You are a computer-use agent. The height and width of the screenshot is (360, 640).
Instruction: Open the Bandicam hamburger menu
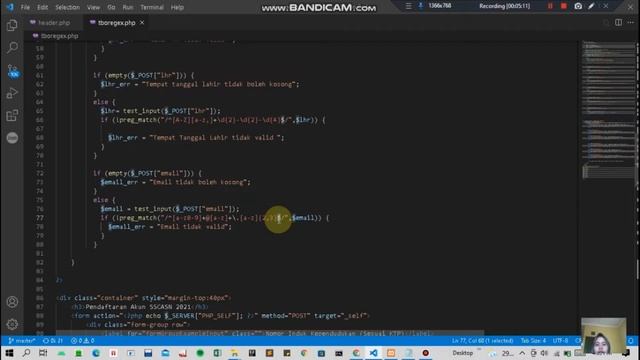(408, 6)
